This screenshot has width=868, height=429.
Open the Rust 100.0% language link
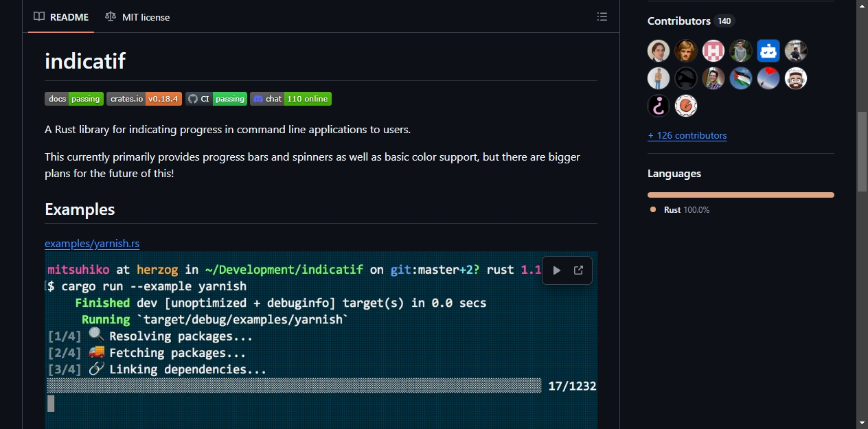(680, 210)
